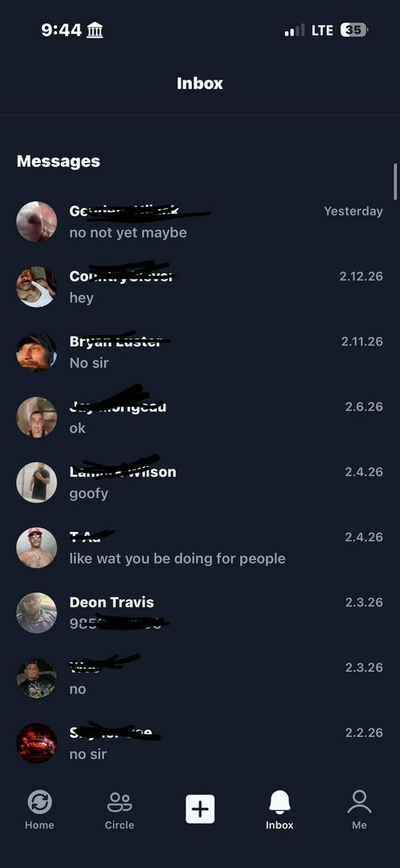Screen dimensions: 400x868
Task: Tap the Home refresh icon
Action: click(x=39, y=802)
